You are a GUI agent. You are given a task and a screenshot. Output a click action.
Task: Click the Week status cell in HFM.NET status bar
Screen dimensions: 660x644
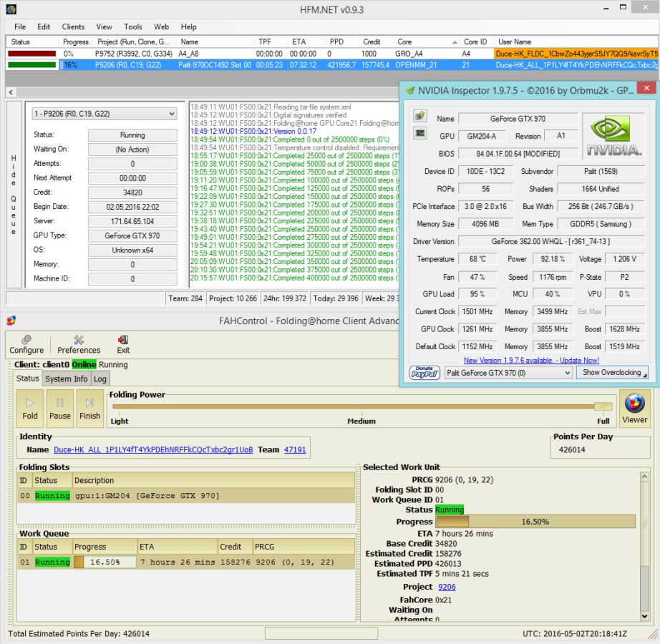click(x=380, y=298)
